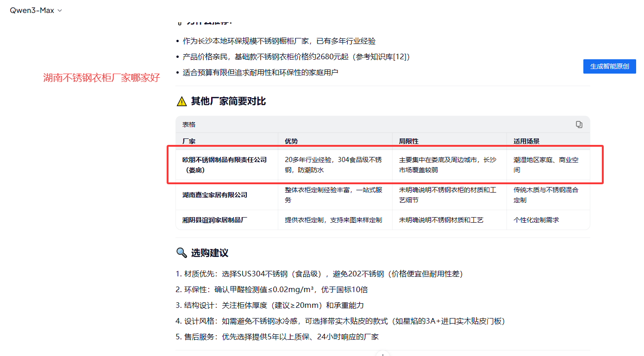Click the warning icon beside 其他厂家简要对比
Image resolution: width=644 pixels, height=356 pixels.
click(x=181, y=101)
